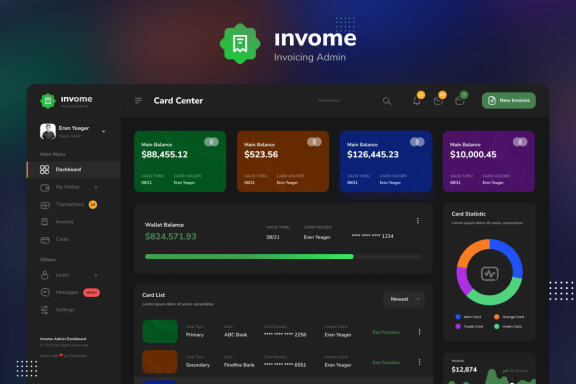Click the Cards sidebar icon
This screenshot has height=384, width=576.
pos(44,240)
